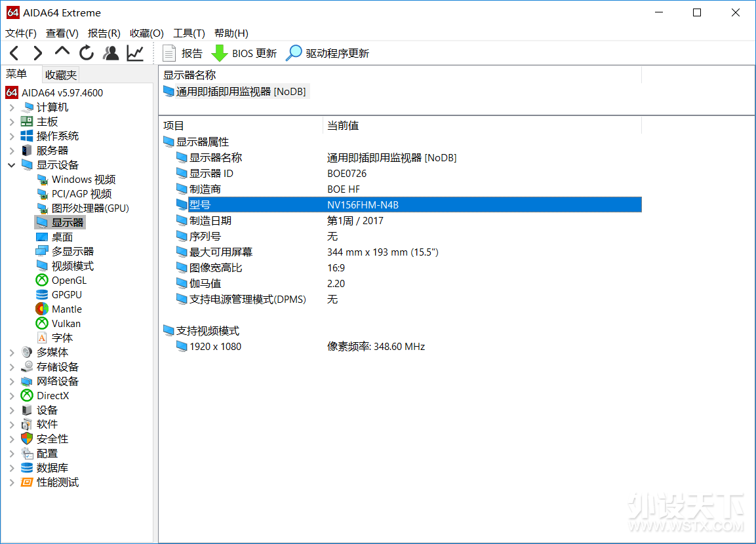Open the 工具(T) menu
Image resolution: width=756 pixels, height=544 pixels.
pos(189,33)
